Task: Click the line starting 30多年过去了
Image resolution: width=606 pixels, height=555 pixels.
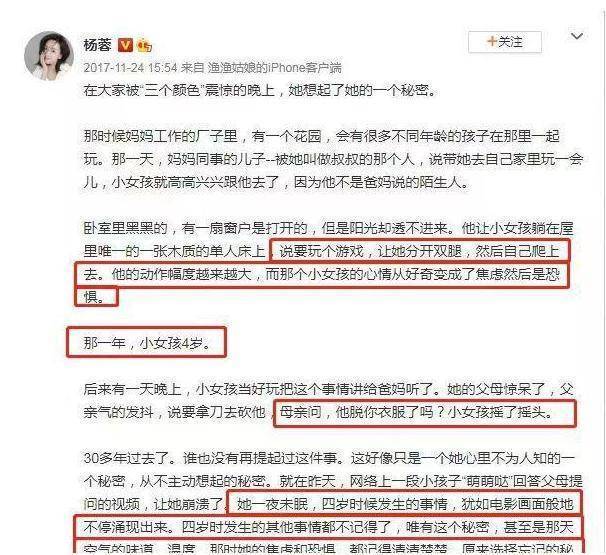Action: (x=329, y=458)
